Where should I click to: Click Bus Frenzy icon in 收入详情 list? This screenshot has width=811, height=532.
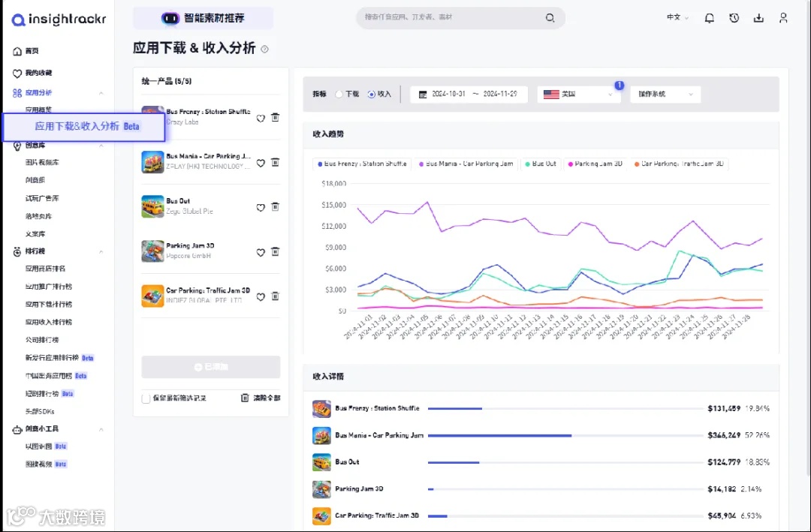(x=321, y=408)
